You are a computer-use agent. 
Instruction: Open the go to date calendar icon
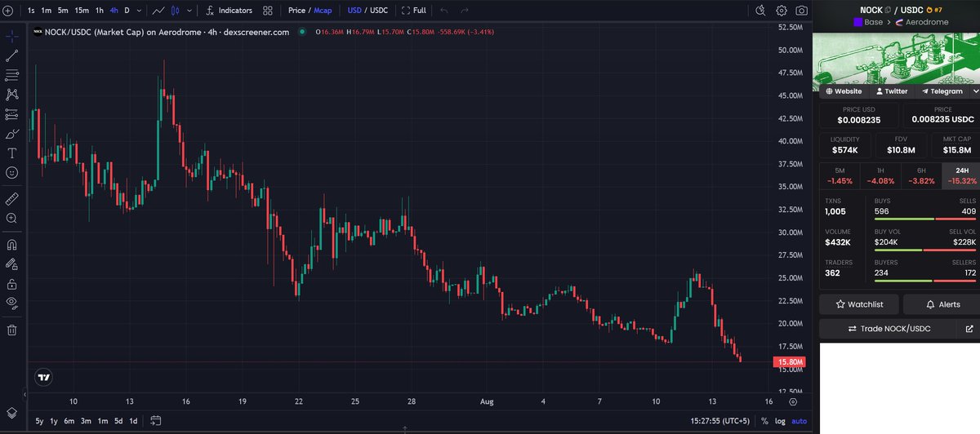(155, 421)
